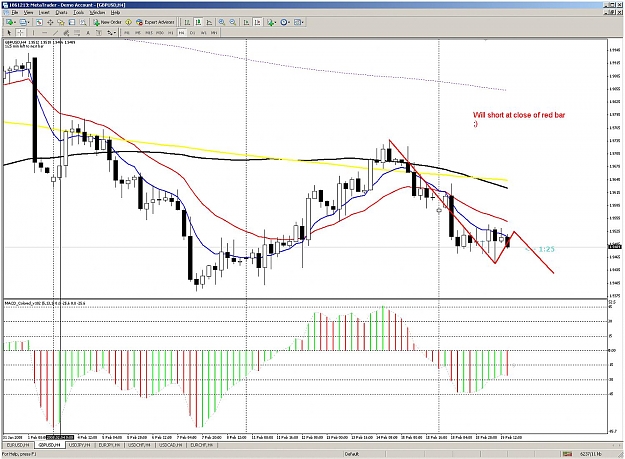Click the Zoom Out magnifier

[x=233, y=22]
